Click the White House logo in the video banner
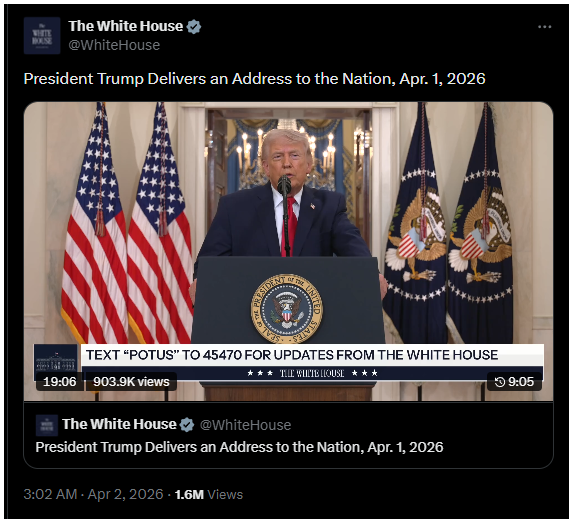The height and width of the screenshot is (523, 573). [x=56, y=362]
